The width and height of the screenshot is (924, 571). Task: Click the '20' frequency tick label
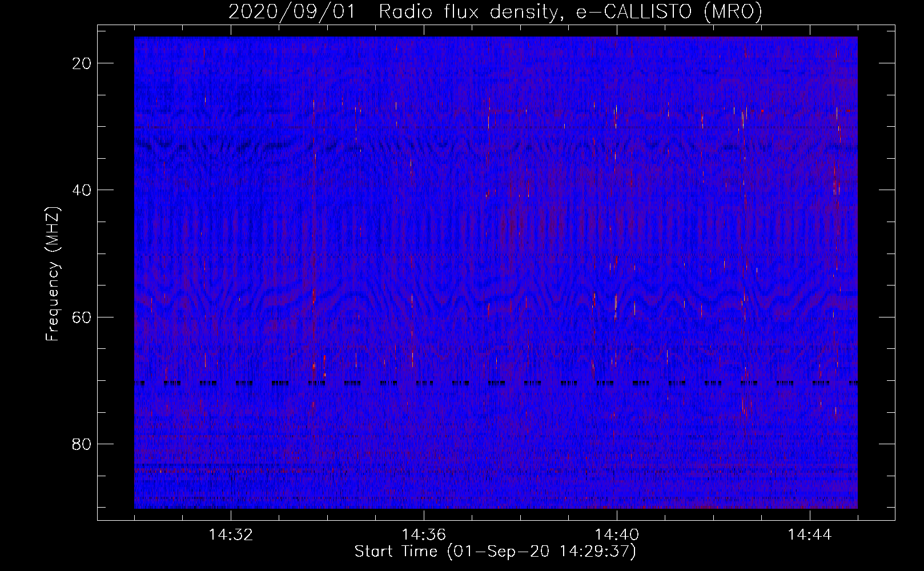coord(82,63)
